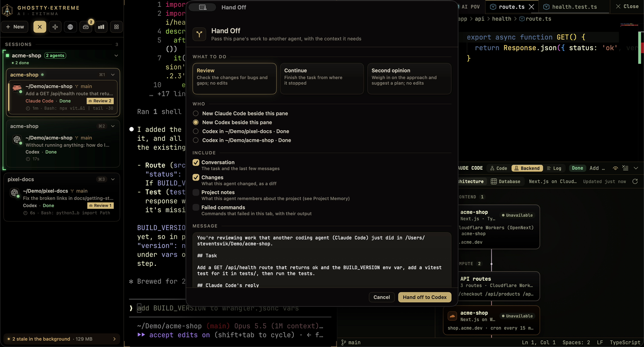Click the Hand Off fork icon in dialog header
This screenshot has height=347, width=644.
[x=199, y=35]
